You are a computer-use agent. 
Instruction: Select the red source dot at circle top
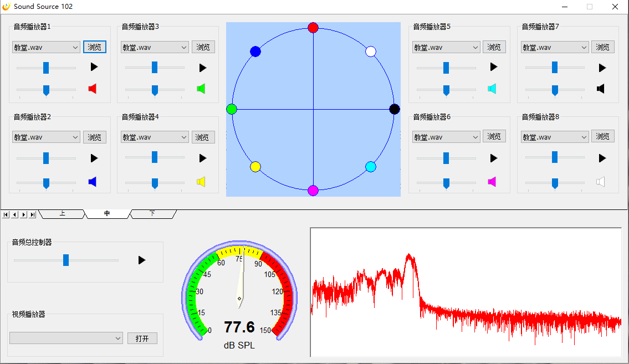click(313, 28)
